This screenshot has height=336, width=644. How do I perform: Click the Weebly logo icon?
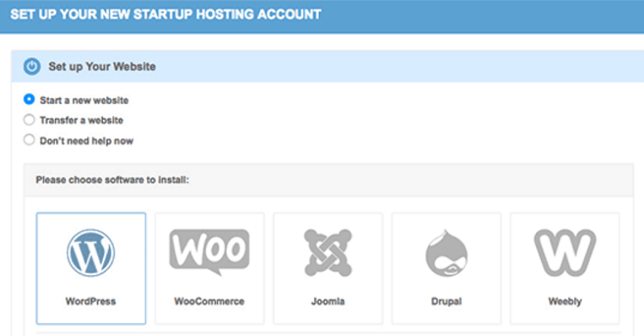click(x=565, y=252)
